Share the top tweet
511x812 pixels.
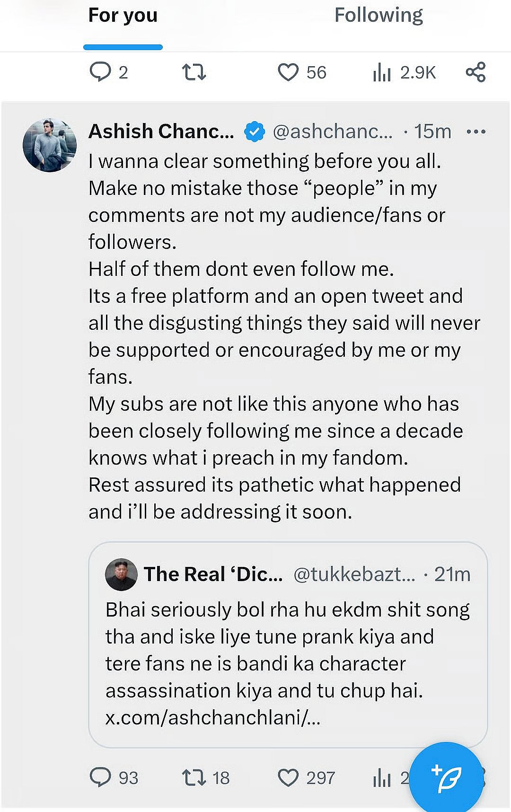click(x=476, y=72)
